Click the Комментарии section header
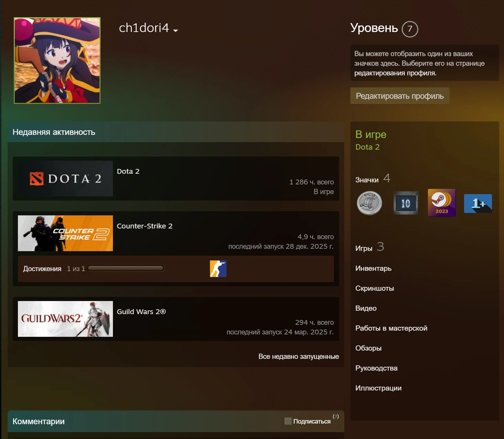The height and width of the screenshot is (439, 504). [x=176, y=421]
